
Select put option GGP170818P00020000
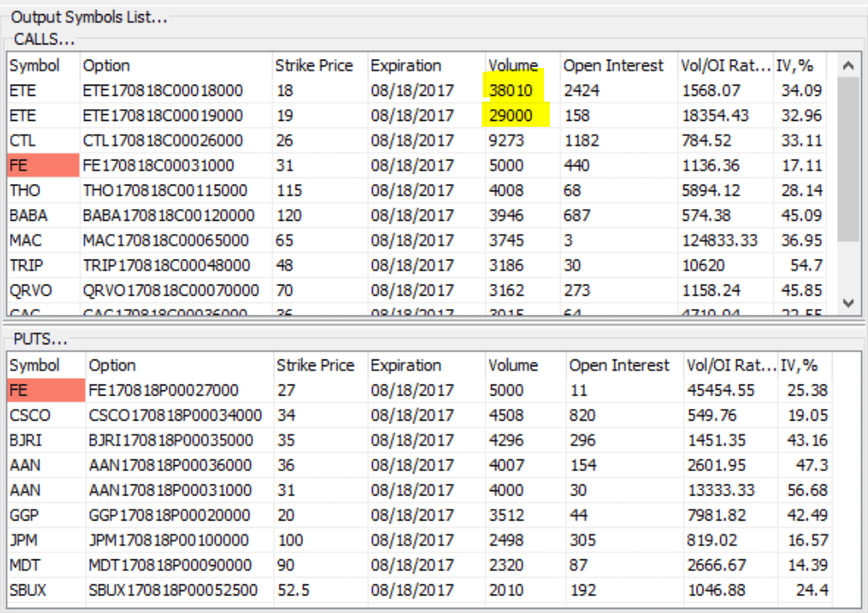[170, 515]
